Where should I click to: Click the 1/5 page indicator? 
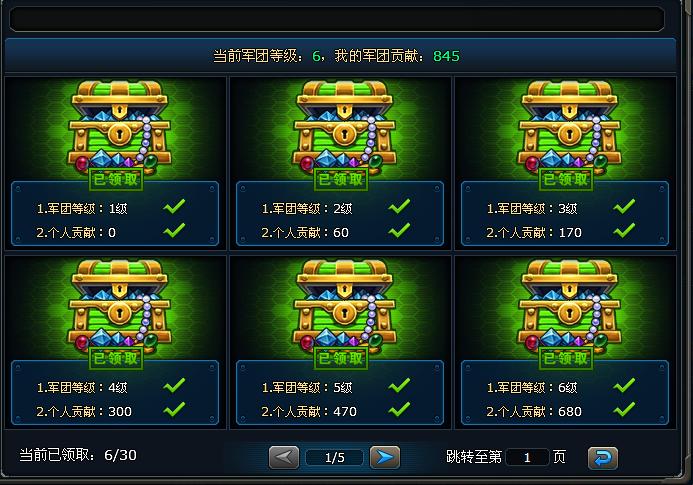335,458
